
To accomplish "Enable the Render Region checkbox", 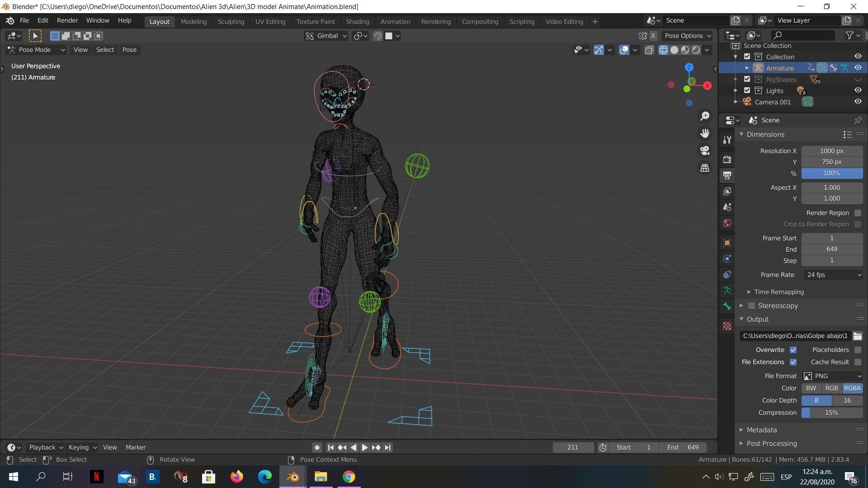I will (858, 213).
